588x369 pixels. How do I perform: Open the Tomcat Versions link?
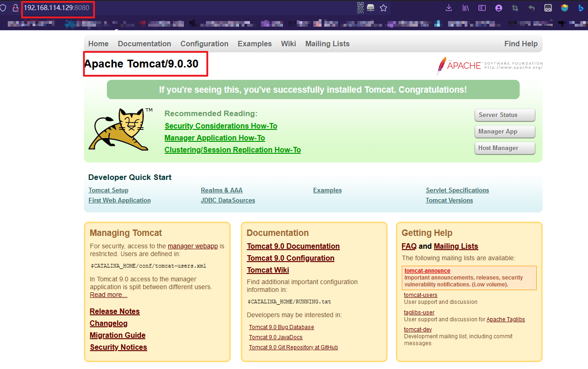coord(449,200)
